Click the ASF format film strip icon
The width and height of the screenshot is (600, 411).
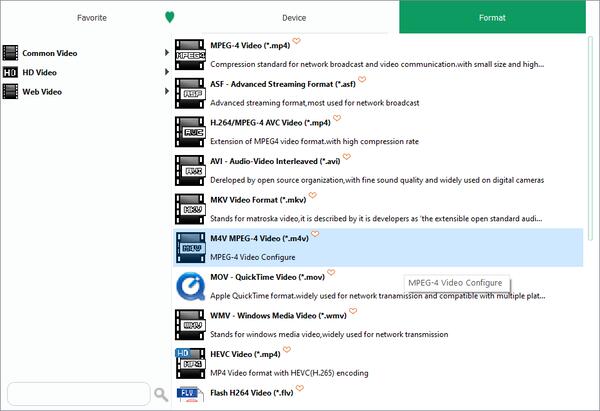(x=190, y=93)
